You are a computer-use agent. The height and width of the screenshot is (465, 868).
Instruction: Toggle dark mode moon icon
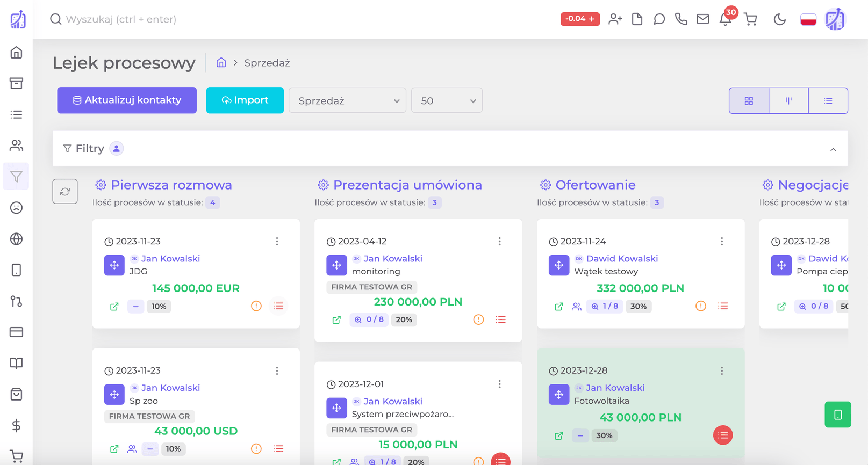780,19
